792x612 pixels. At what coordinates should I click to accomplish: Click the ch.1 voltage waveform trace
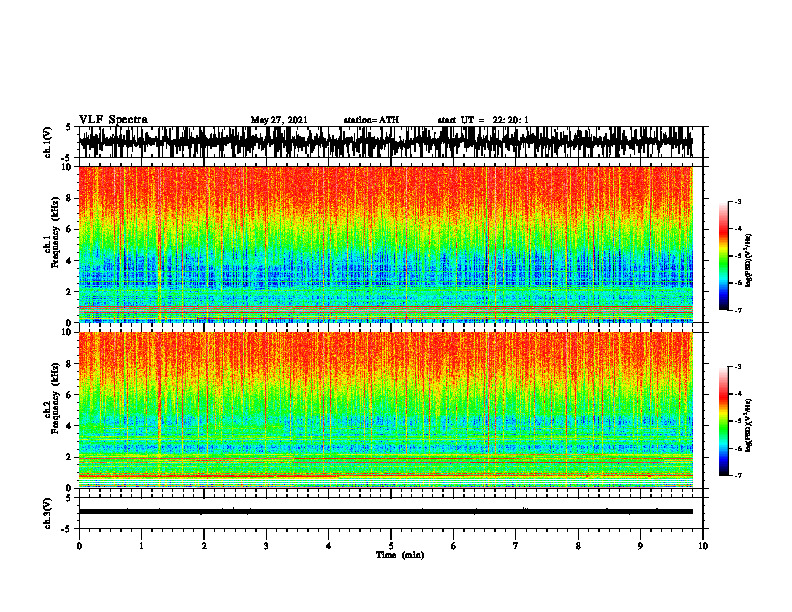(x=385, y=142)
